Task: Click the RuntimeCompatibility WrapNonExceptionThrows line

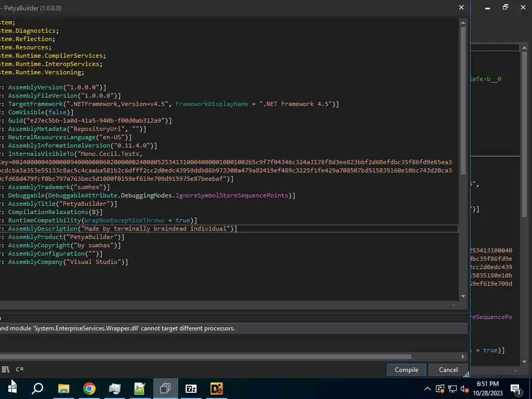Action: [x=98, y=220]
